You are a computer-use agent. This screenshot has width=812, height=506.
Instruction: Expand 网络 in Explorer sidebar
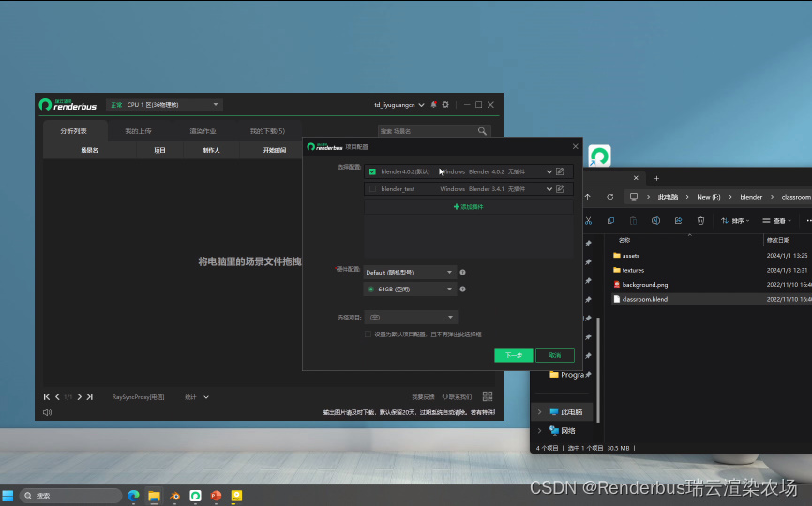539,430
